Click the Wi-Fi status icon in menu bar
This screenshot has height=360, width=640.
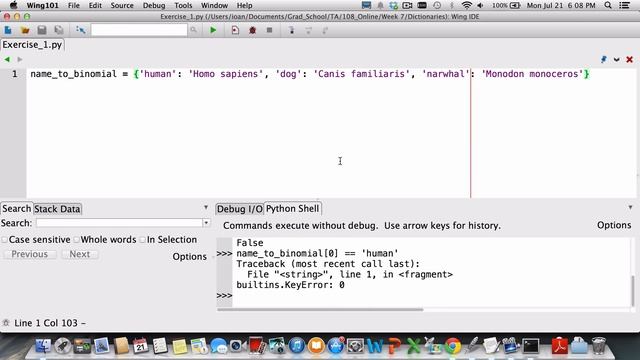click(467, 5)
